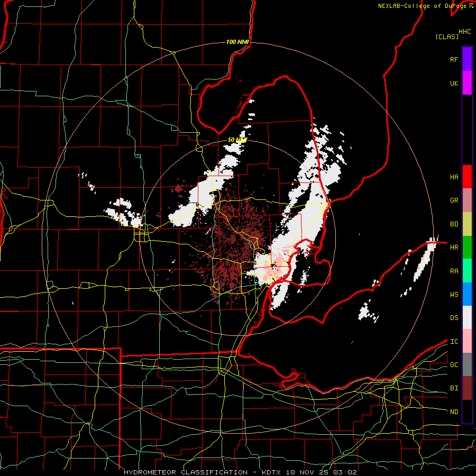Pick the DS white legend swatch
Image resolution: width=476 pixels, height=476 pixels.
467,317
